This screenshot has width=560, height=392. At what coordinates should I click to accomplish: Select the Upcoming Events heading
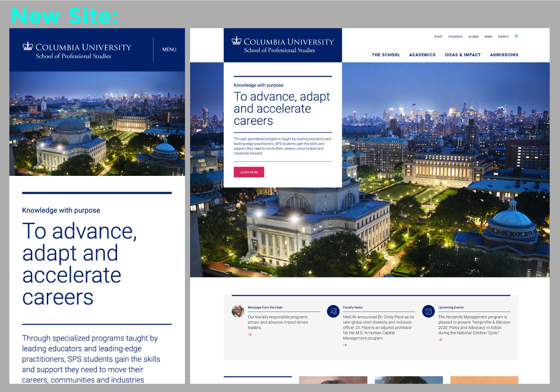click(451, 307)
